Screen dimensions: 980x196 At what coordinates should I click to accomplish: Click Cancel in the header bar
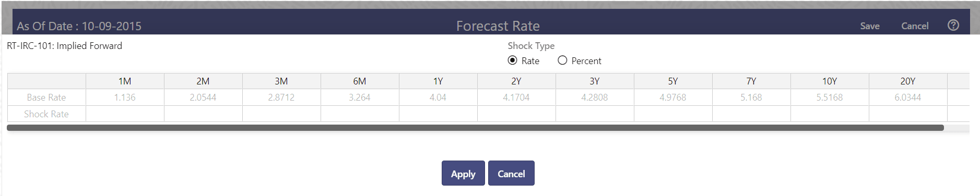(915, 26)
